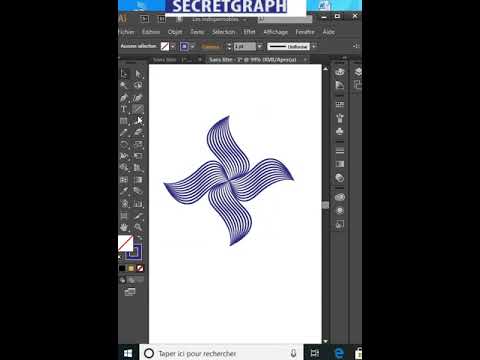Select the Perspective Grid tool
The height and width of the screenshot is (360, 480).
(138, 167)
